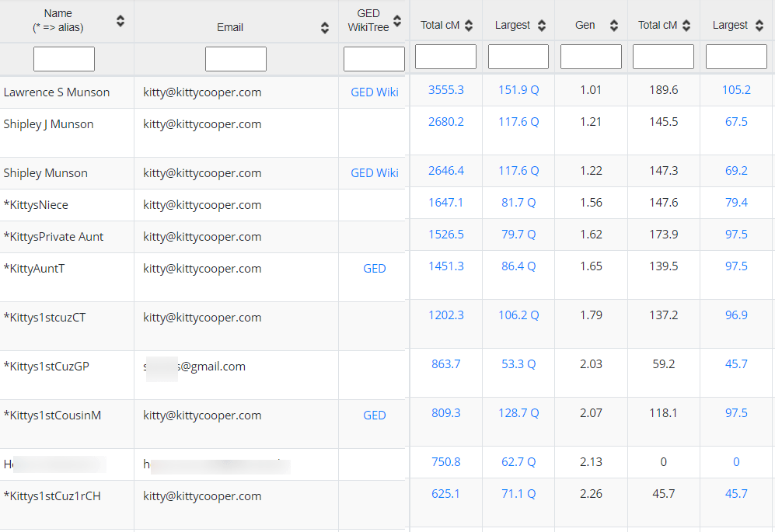Sort by the Name column arrows
This screenshot has width=775, height=532.
[120, 21]
